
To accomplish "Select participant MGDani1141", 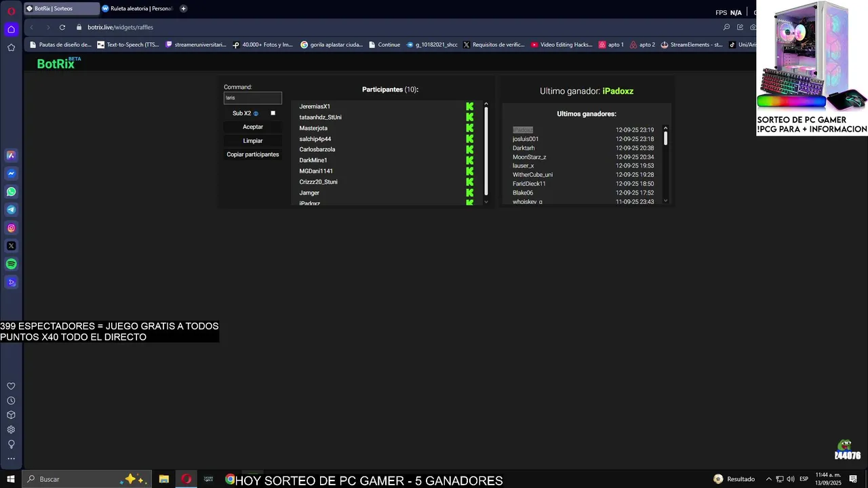I will pyautogui.click(x=316, y=171).
